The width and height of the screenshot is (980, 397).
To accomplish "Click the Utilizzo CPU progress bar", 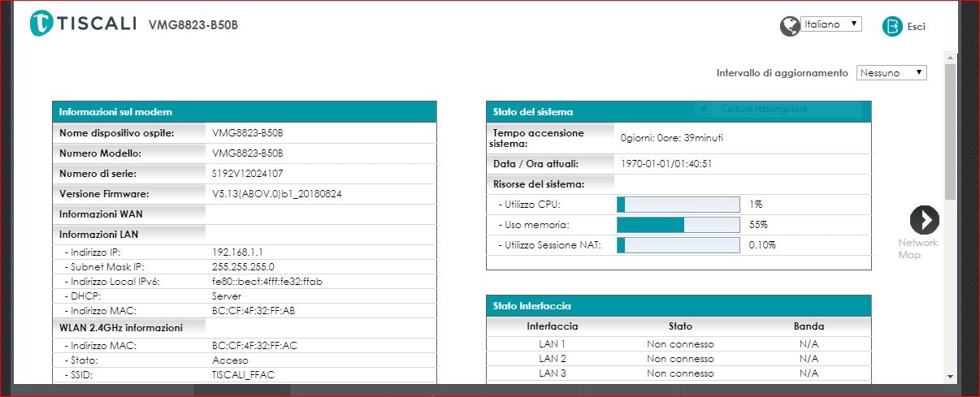I will tap(679, 205).
